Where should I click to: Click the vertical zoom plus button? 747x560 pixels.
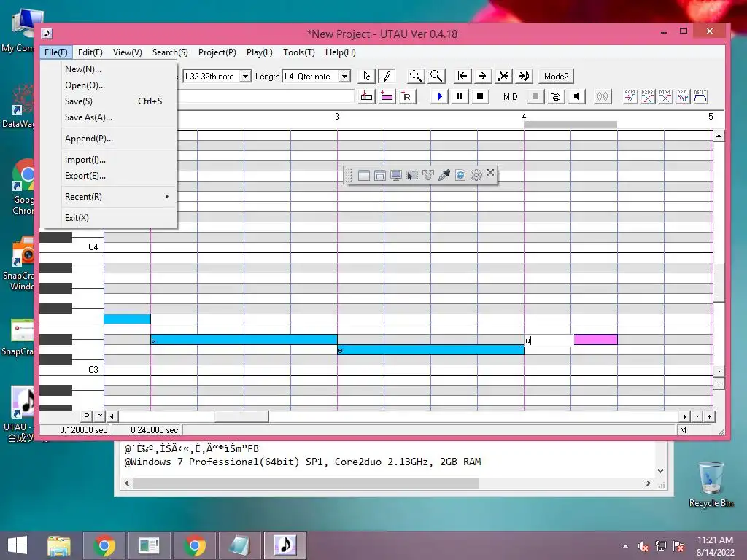pyautogui.click(x=719, y=384)
